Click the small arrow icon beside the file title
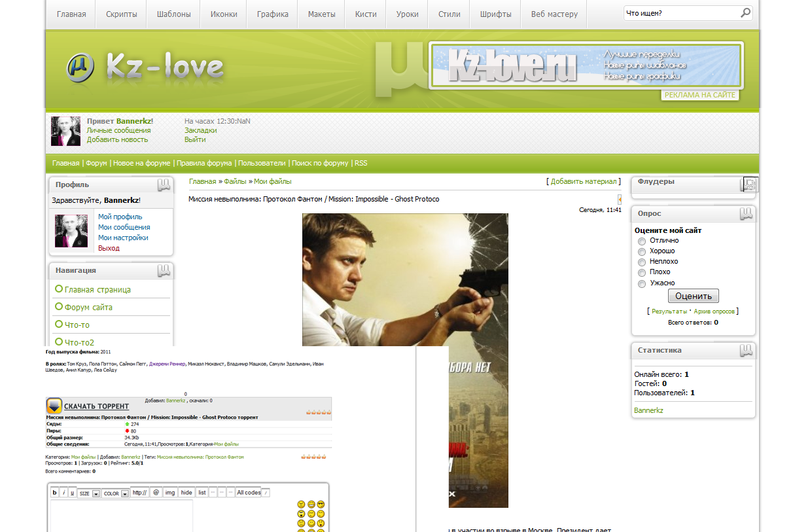 tap(620, 199)
